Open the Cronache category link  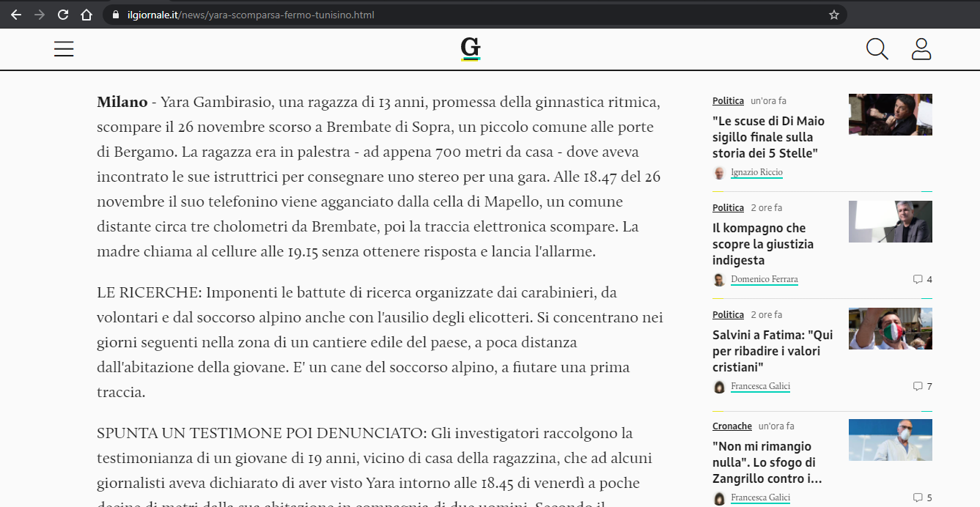732,426
